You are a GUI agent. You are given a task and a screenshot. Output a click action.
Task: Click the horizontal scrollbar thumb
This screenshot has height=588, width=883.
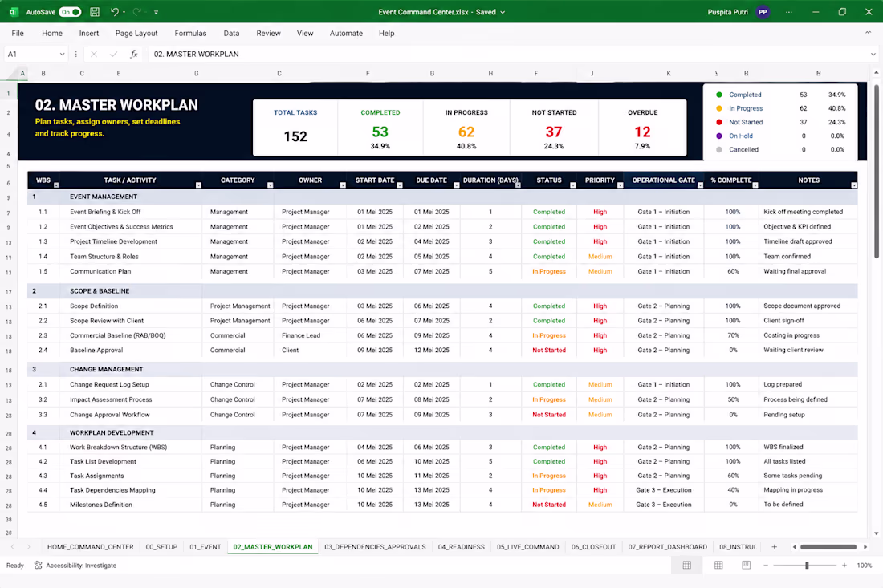[x=828, y=547]
